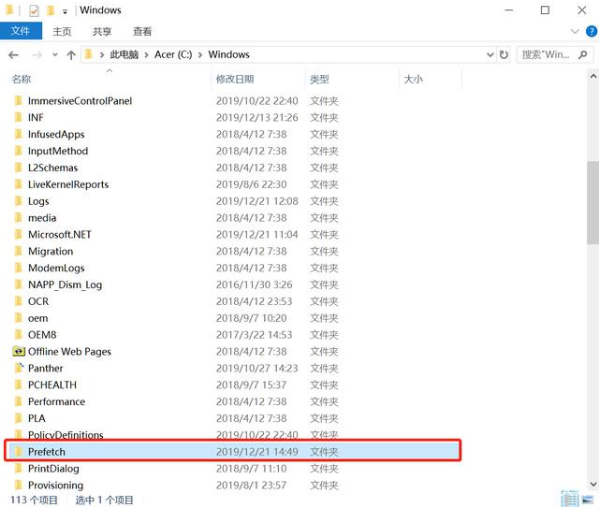Click the vertical scrollbar thumb

[x=593, y=202]
